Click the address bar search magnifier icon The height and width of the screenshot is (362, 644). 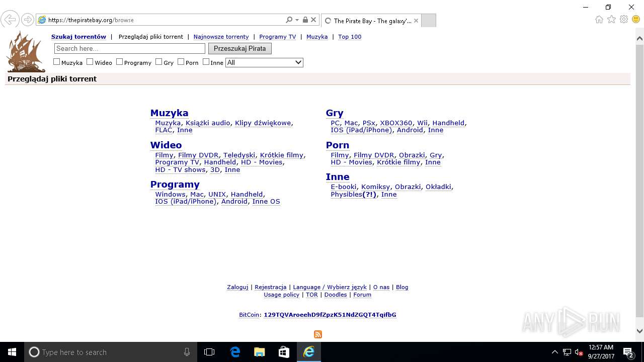[289, 20]
